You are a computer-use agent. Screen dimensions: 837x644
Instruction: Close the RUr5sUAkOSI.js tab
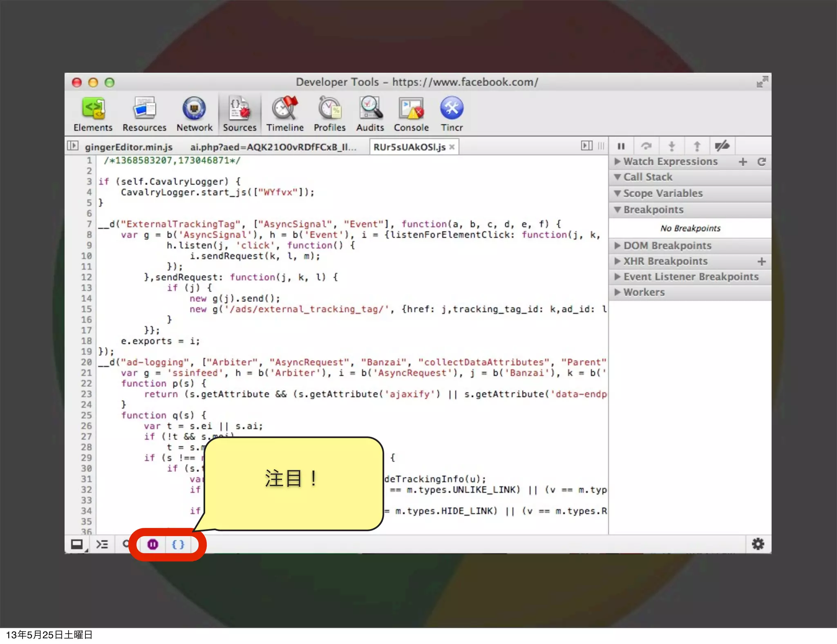click(452, 147)
